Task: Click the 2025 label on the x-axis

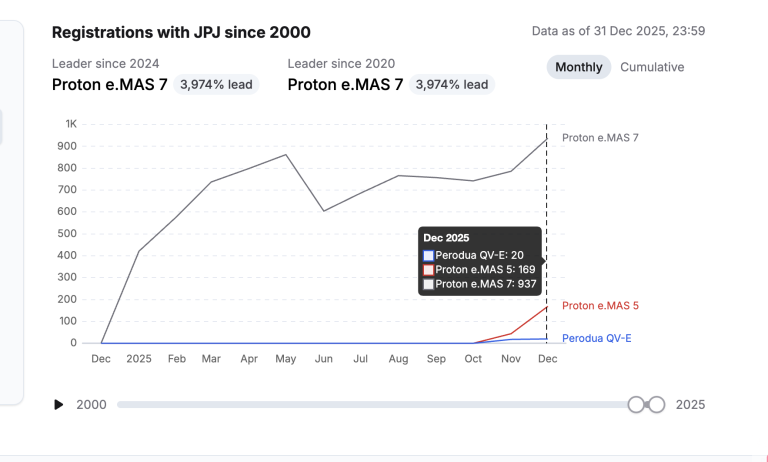Action: [x=139, y=358]
